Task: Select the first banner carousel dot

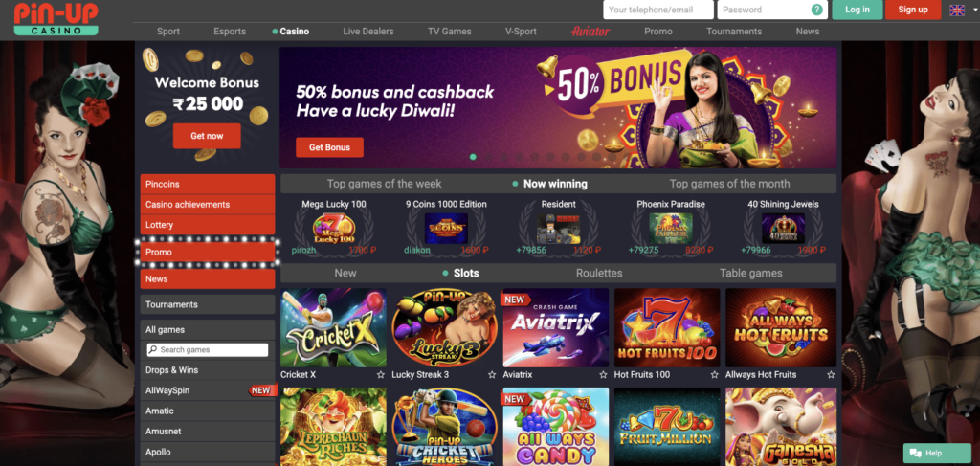Action: [x=473, y=157]
